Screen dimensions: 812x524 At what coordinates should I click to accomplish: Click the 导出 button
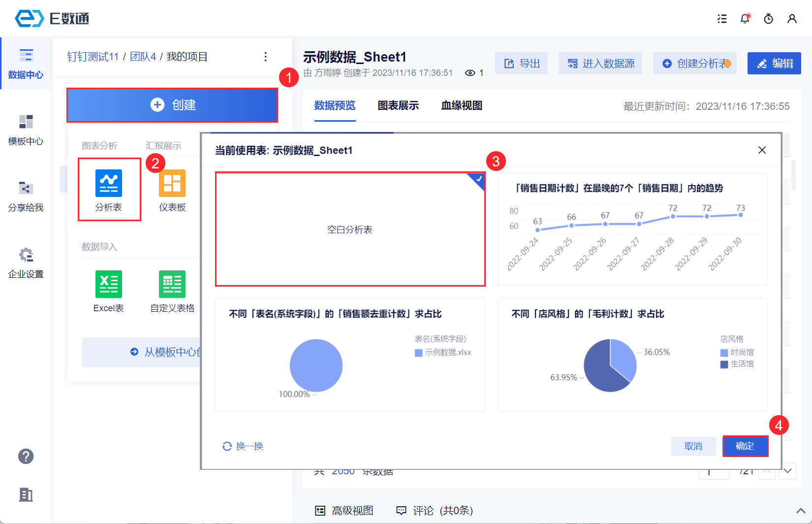(521, 64)
